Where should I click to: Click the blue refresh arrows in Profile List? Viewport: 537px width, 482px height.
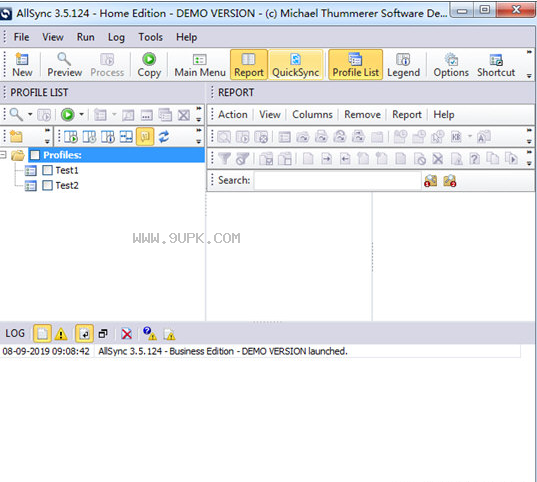164,137
